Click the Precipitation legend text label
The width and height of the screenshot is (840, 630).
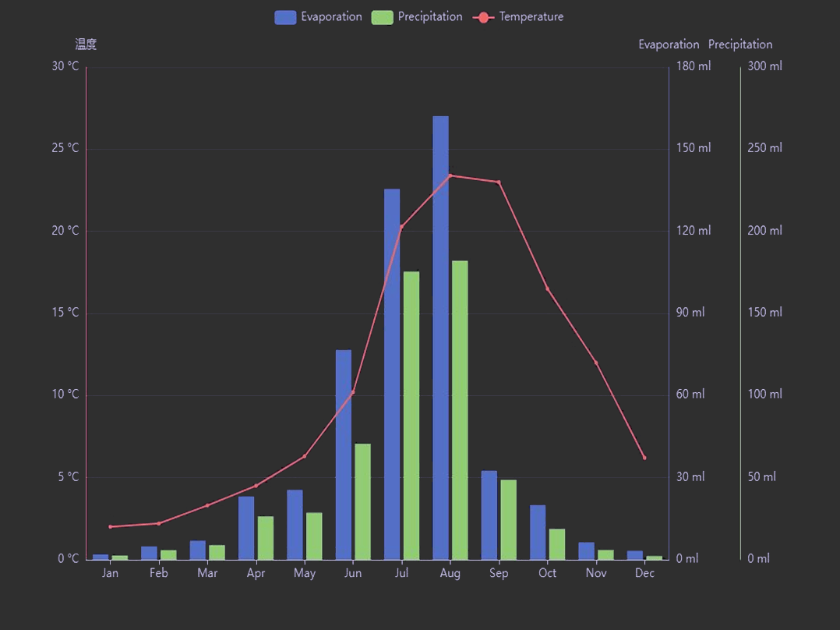tap(429, 17)
